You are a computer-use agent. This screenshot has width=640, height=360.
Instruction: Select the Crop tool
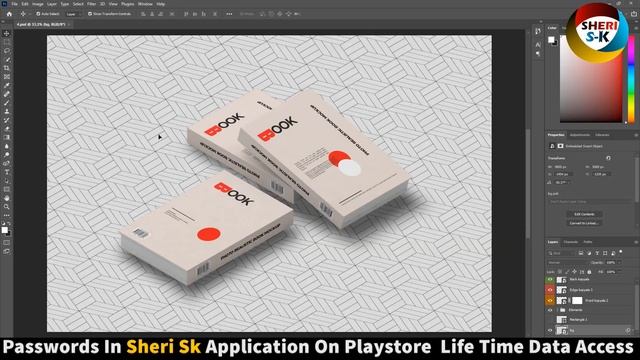[x=7, y=68]
